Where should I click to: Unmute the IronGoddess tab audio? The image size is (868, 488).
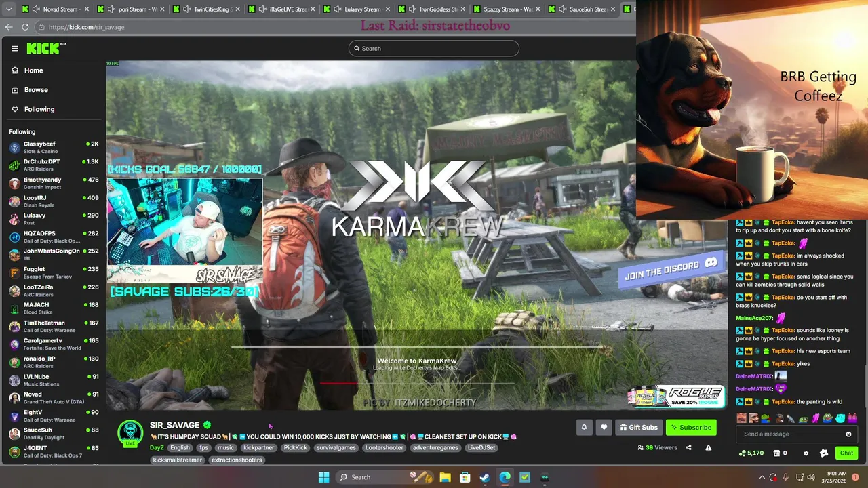coord(412,9)
